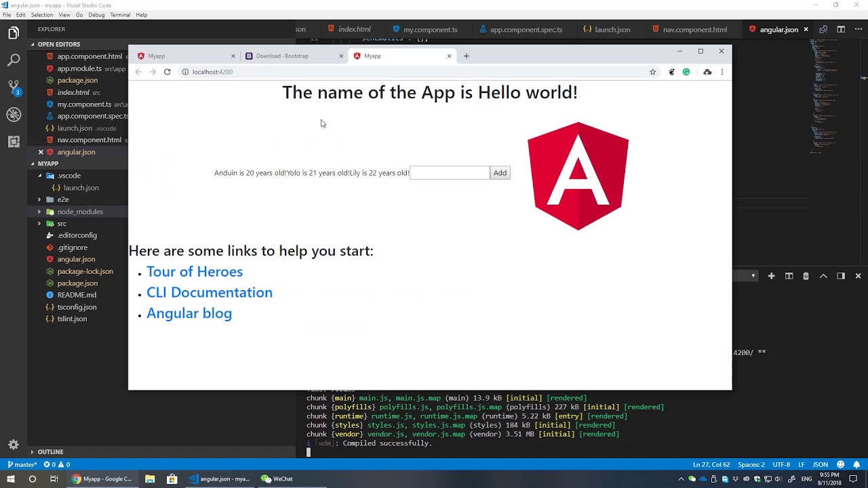The height and width of the screenshot is (488, 868).
Task: Click the feedback smiley in the status bar
Action: 841,465
